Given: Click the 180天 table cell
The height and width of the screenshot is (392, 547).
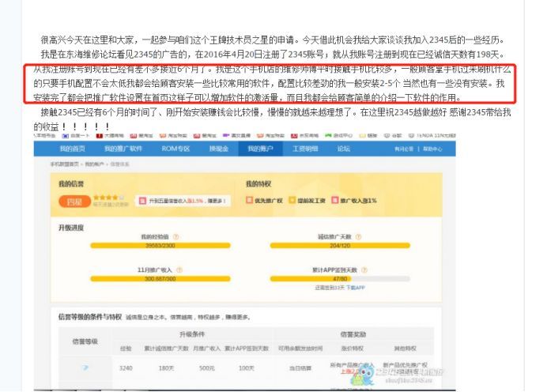Looking at the screenshot, I should coord(166,368).
